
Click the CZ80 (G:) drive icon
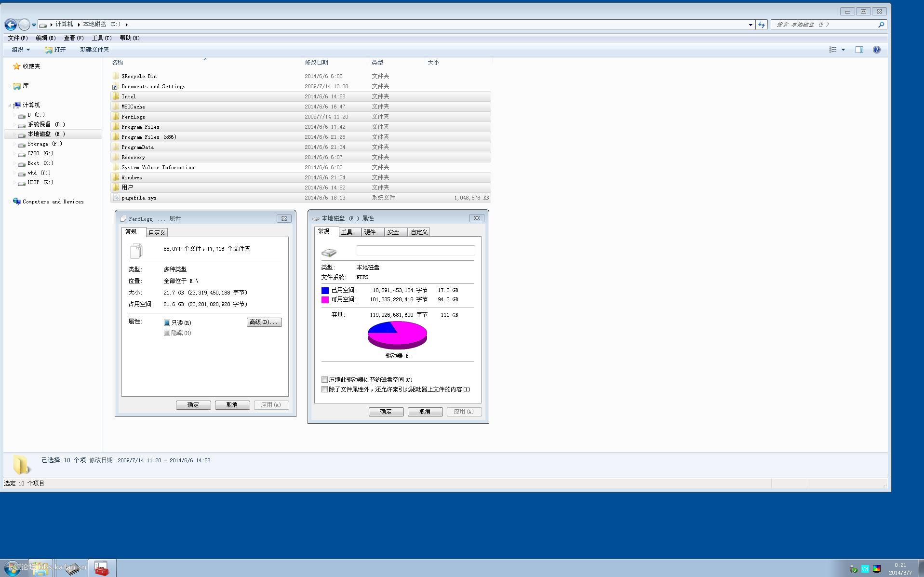tap(22, 154)
